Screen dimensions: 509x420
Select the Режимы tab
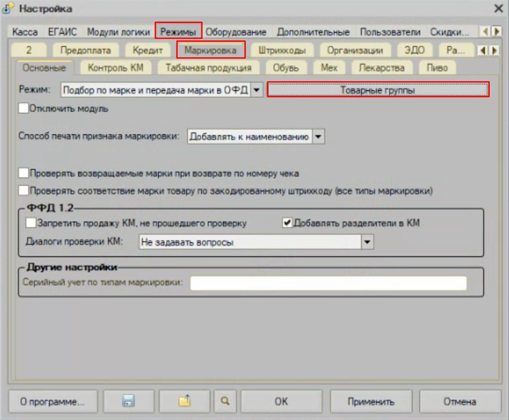pyautogui.click(x=178, y=32)
